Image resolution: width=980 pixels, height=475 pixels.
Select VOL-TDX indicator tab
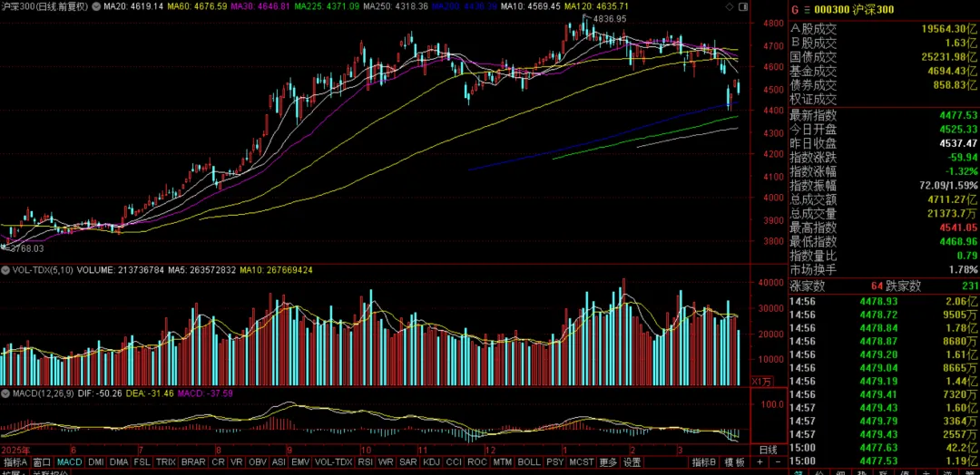pos(334,462)
